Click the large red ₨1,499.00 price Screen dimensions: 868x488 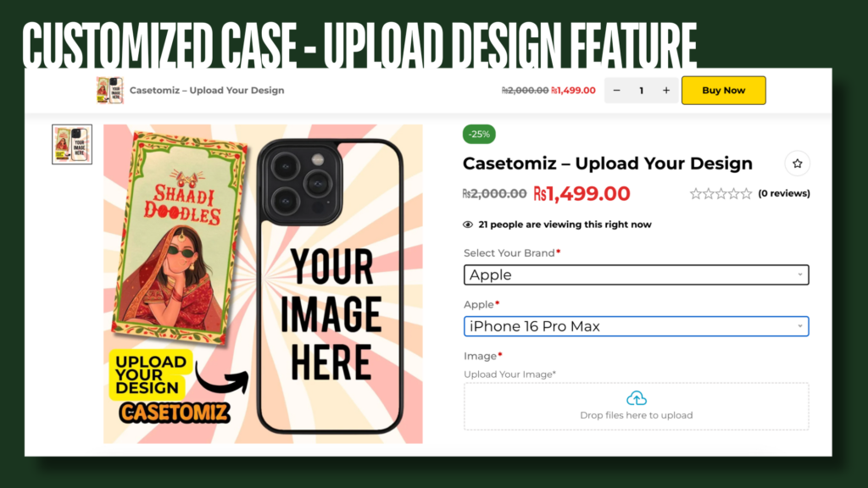tap(581, 194)
